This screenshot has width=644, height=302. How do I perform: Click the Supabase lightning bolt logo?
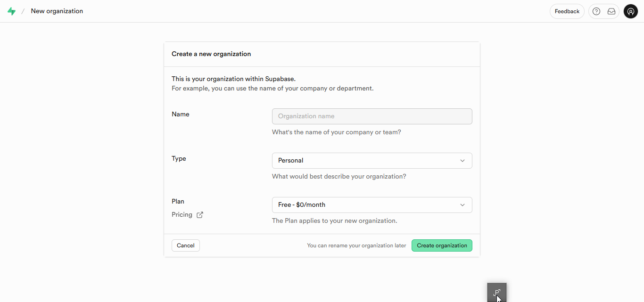[x=11, y=11]
